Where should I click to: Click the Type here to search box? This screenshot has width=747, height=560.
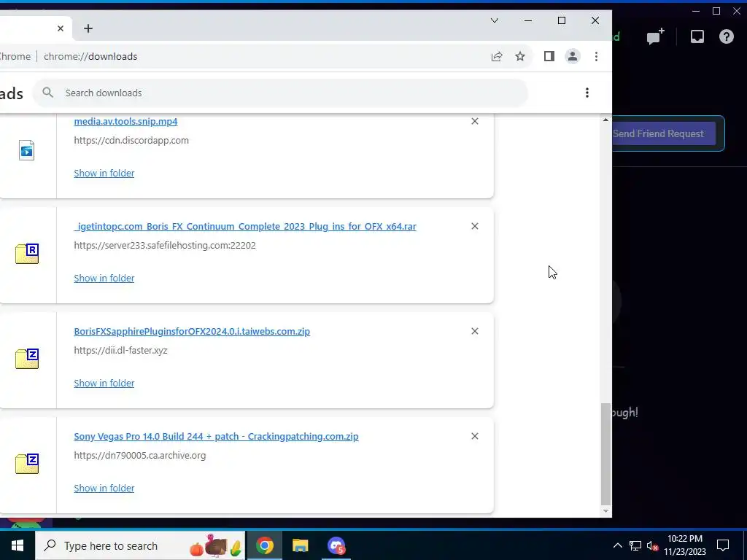click(140, 545)
